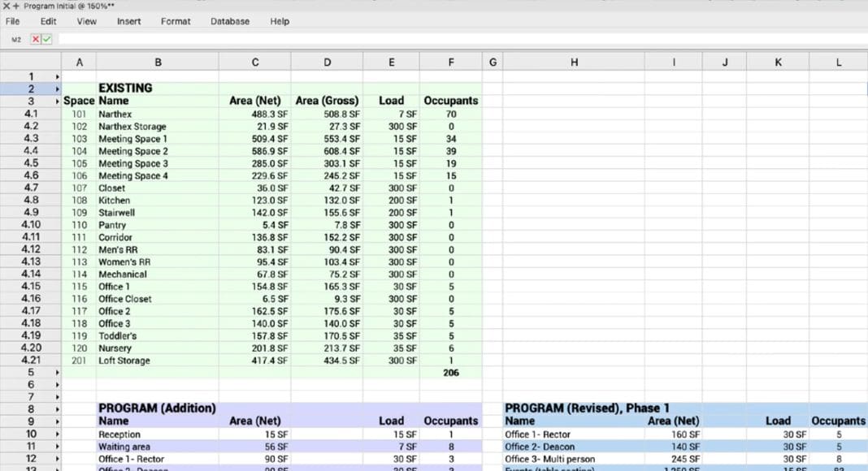Expand the row 8 arrow for PROGRAM (Addition)

(57, 409)
